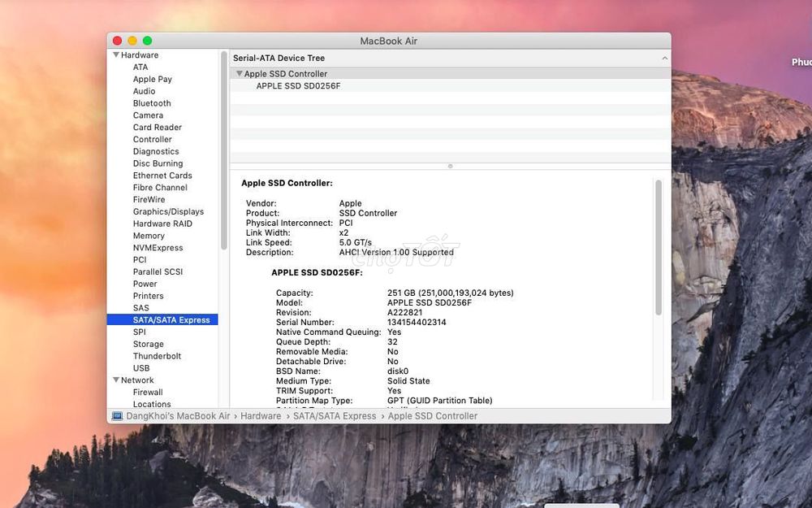Select USB in the sidebar

tap(141, 368)
